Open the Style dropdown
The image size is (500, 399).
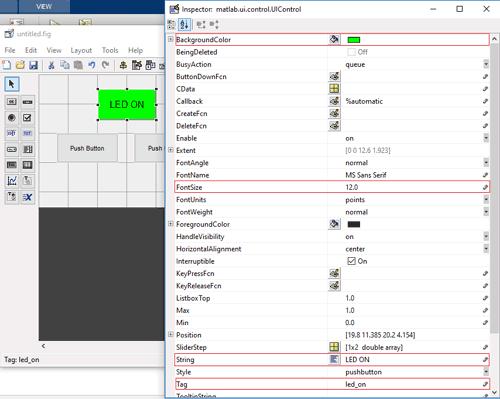486,372
